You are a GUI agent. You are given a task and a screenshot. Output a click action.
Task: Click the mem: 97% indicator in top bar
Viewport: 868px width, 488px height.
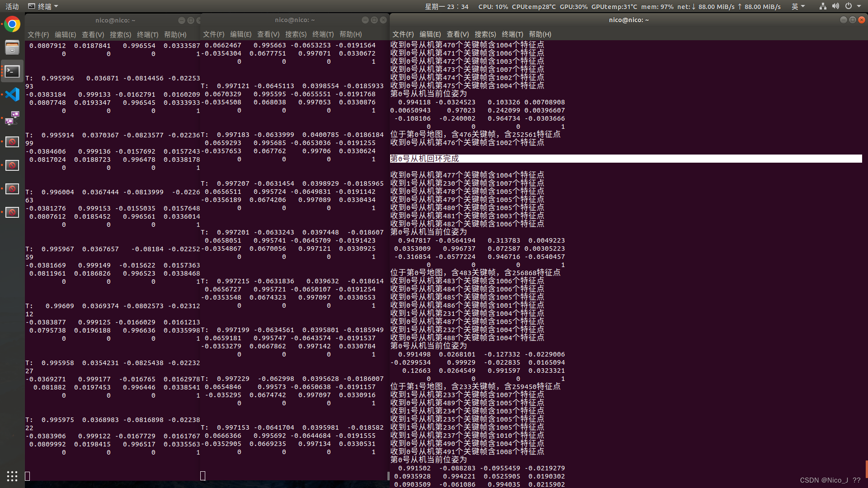click(657, 6)
